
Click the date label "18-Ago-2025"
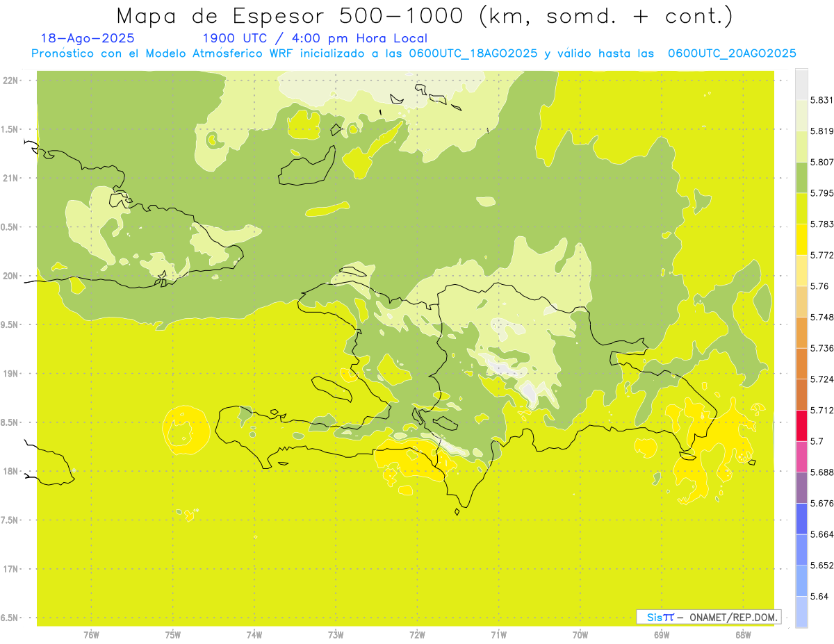(88, 39)
